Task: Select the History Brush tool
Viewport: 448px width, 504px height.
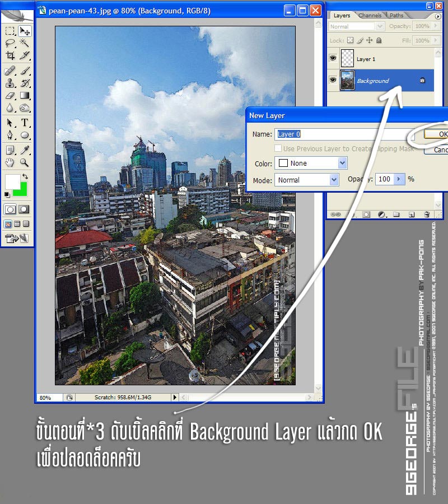Action: pos(25,83)
